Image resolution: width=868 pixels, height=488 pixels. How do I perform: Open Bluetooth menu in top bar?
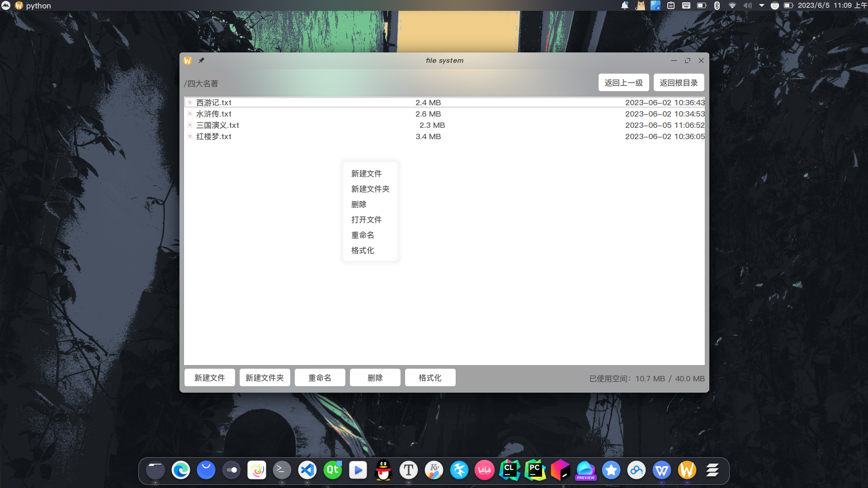point(717,5)
